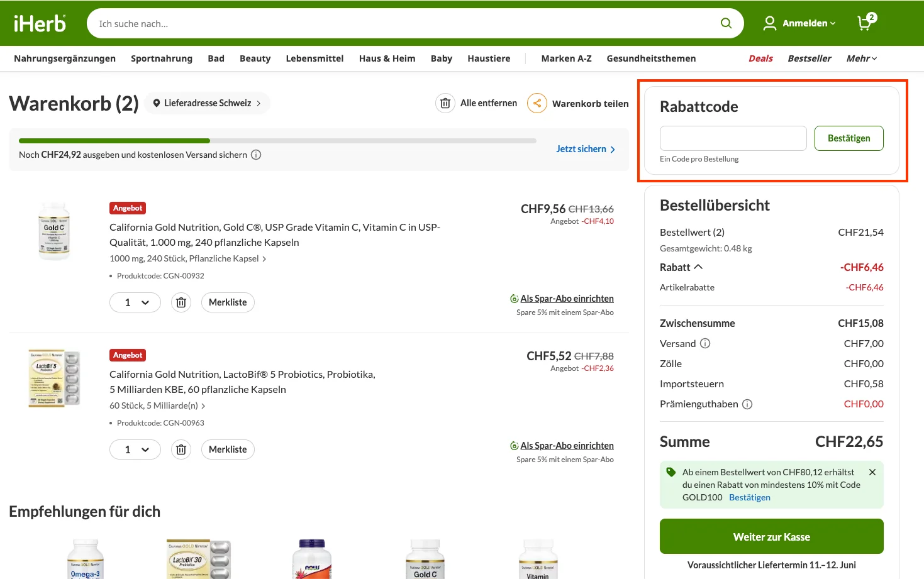The width and height of the screenshot is (924, 579).
Task: Click Spar-Abo icon for LactoBif item
Action: 515,446
